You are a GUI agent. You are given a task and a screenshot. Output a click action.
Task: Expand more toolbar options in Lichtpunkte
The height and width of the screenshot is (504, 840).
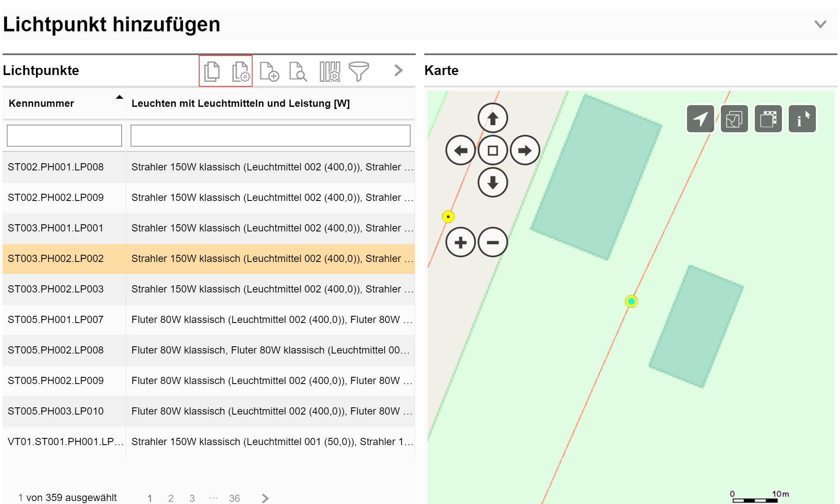pyautogui.click(x=398, y=70)
